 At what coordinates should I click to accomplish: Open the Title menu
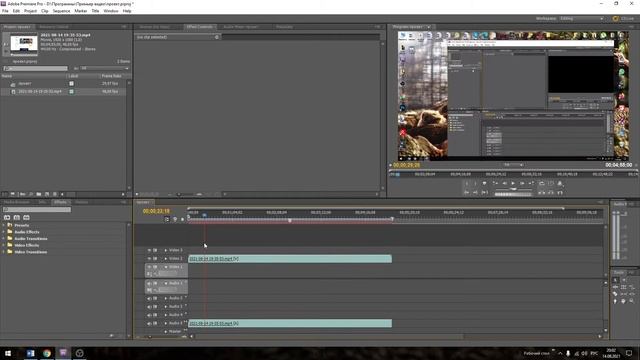[95, 11]
